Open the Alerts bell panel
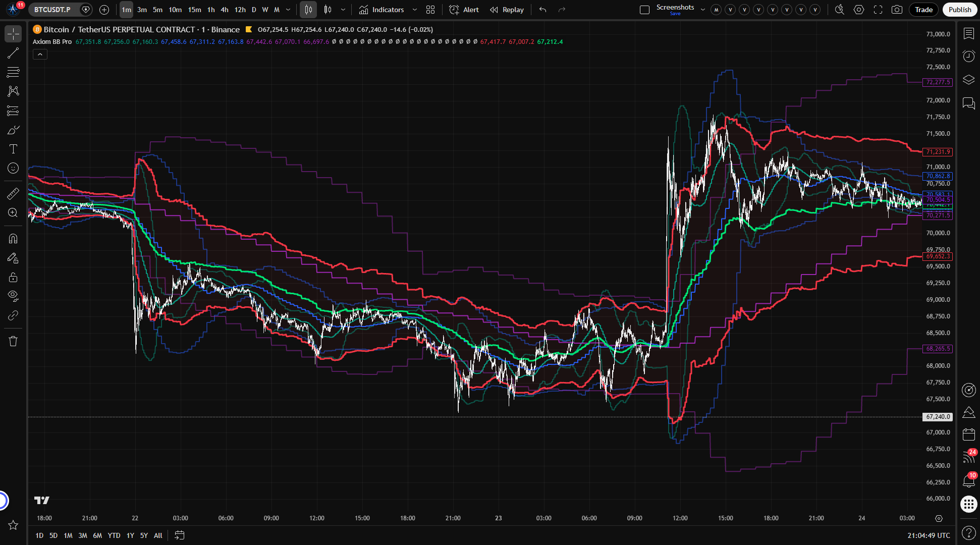 point(968,481)
